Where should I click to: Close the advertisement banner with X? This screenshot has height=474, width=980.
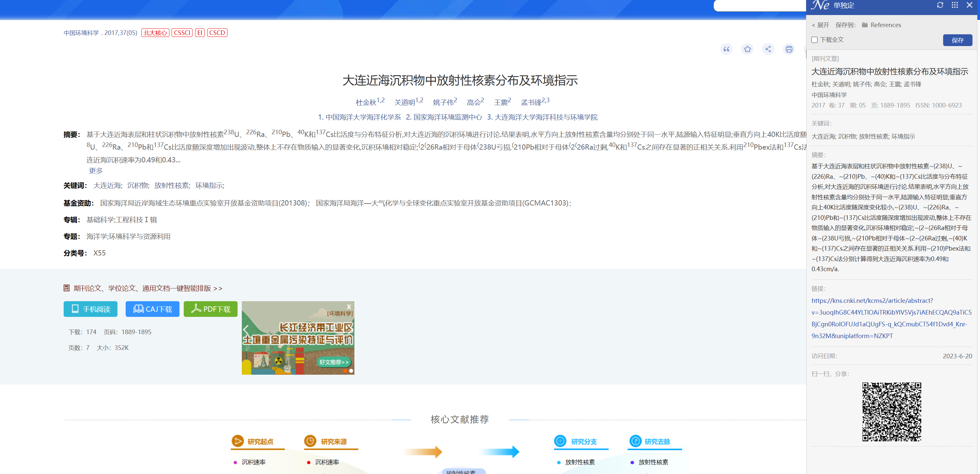click(349, 306)
